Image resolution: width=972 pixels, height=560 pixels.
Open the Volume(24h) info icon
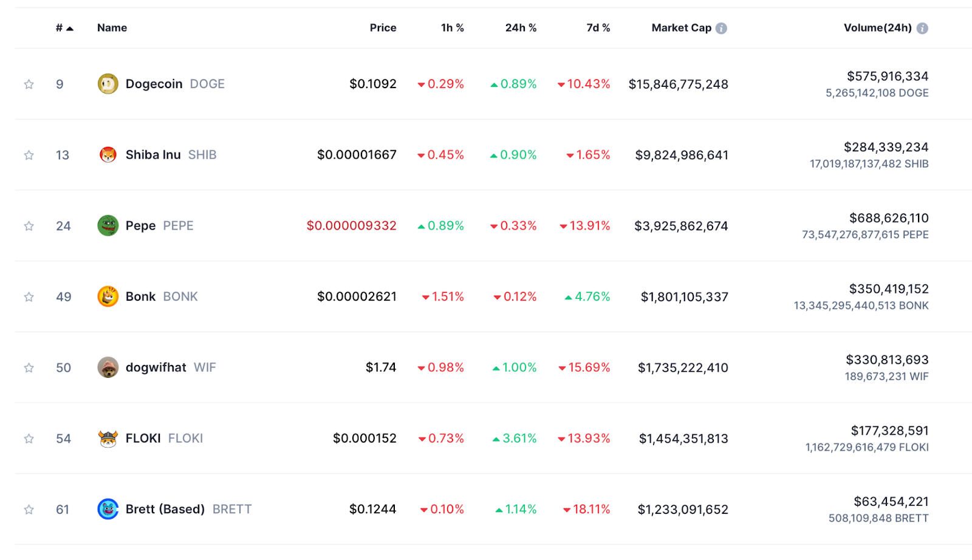coord(922,28)
